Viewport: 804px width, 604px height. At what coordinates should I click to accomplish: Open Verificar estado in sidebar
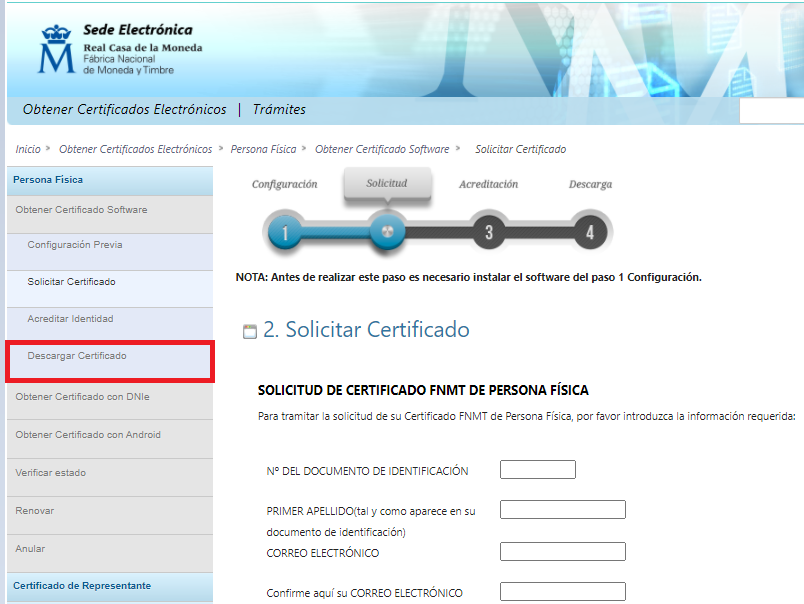(x=110, y=477)
